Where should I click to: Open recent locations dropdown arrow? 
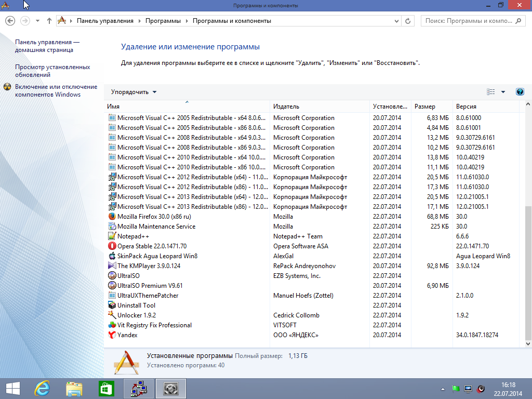coord(37,21)
